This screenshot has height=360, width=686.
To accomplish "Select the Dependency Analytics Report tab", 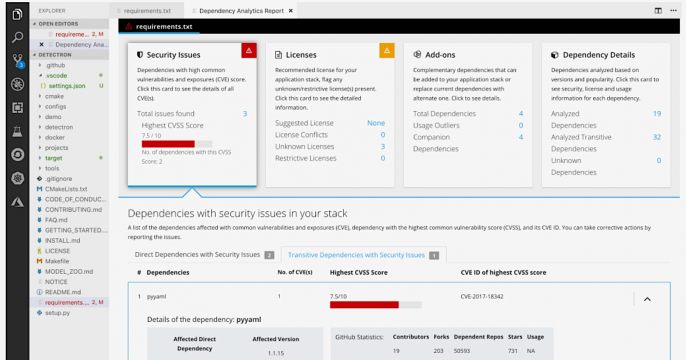I will 241,10.
